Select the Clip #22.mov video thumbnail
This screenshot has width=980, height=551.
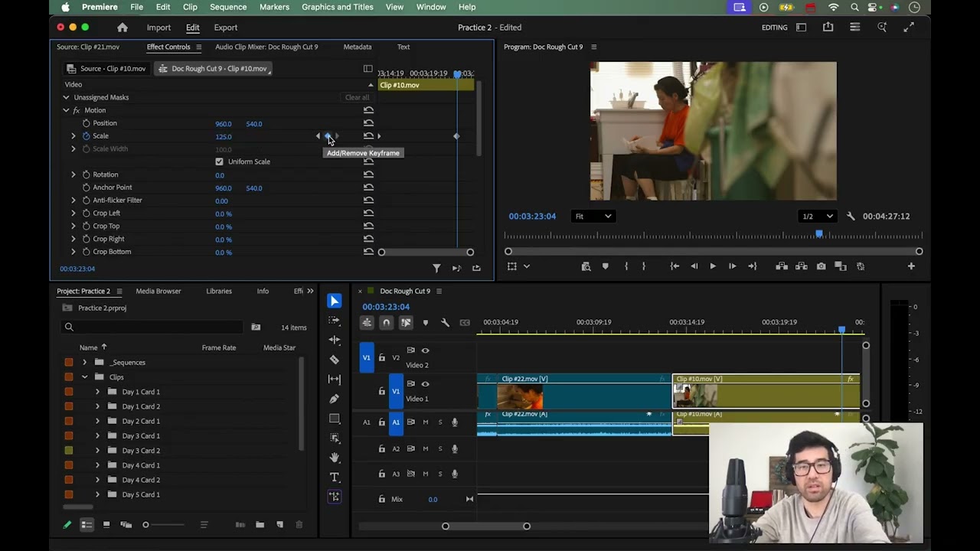520,397
